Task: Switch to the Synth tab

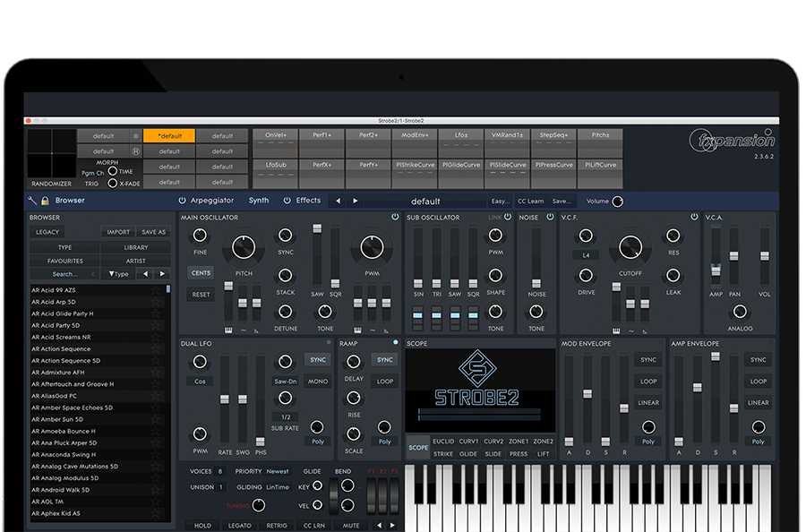Action: 259,201
